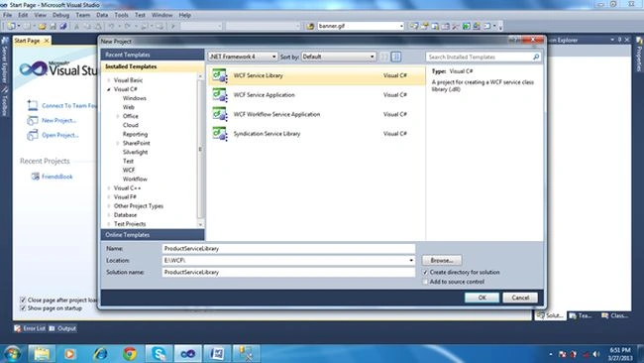This screenshot has width=644, height=363.
Task: Expand the SharePoint tree node
Action: click(x=118, y=143)
